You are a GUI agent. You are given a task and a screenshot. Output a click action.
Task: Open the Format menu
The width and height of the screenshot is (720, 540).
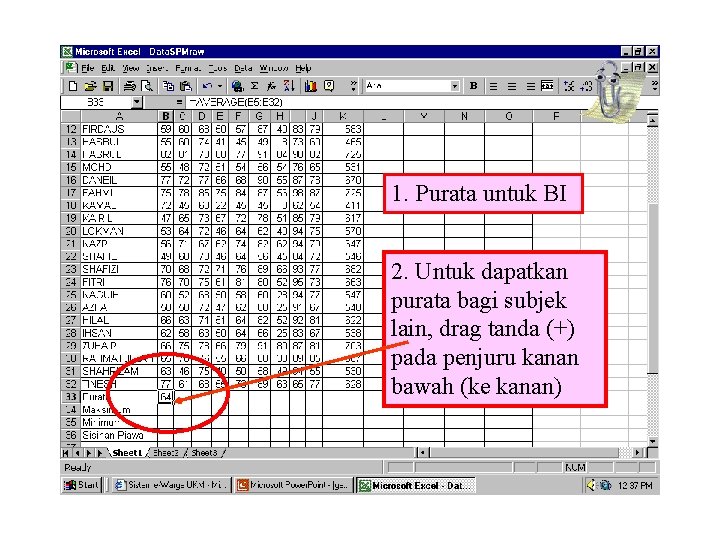coord(188,68)
